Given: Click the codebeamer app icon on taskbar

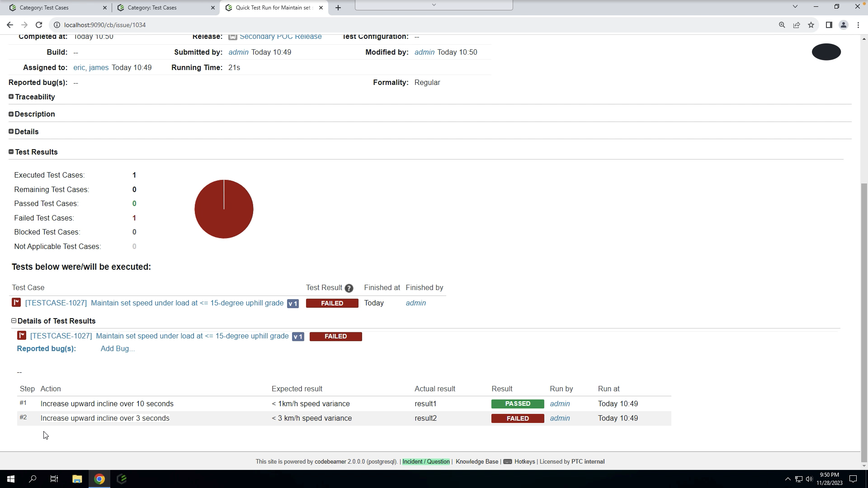Looking at the screenshot, I should (122, 479).
